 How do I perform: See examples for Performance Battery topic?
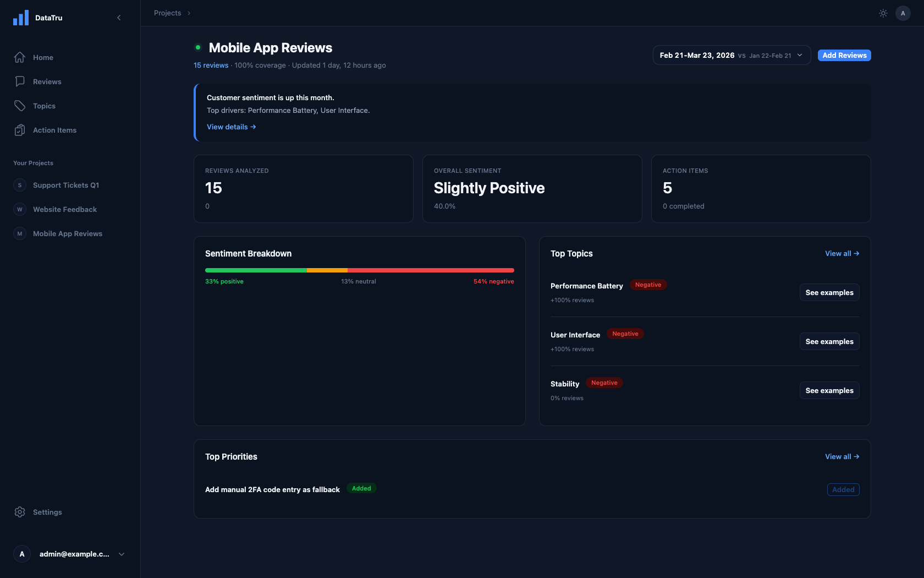pos(829,292)
